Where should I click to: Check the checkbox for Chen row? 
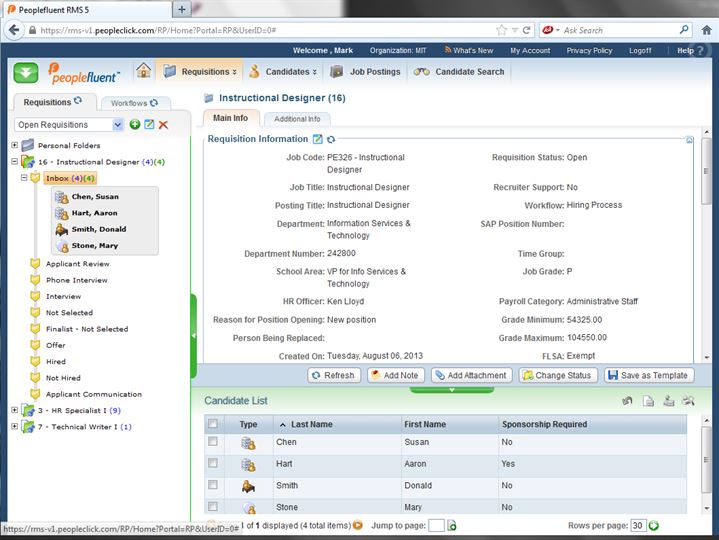click(x=212, y=441)
